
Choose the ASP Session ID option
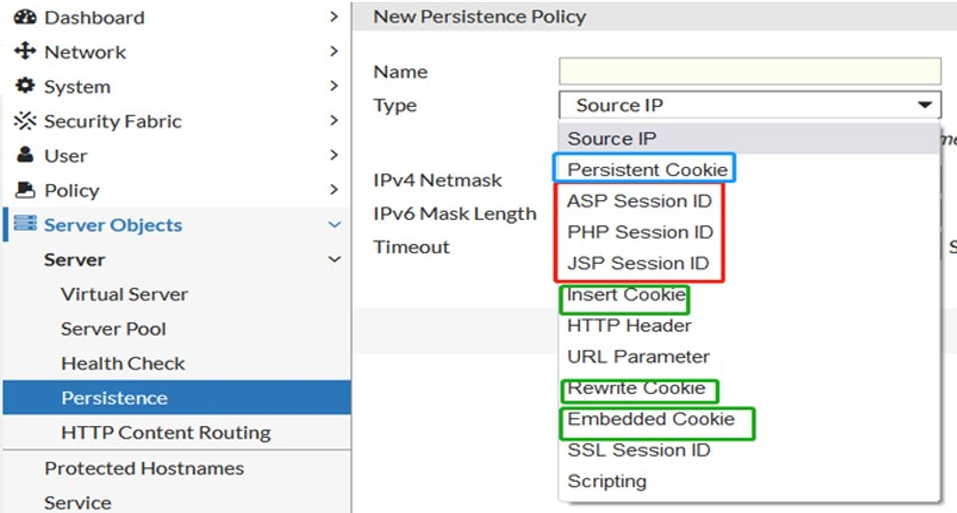click(639, 201)
